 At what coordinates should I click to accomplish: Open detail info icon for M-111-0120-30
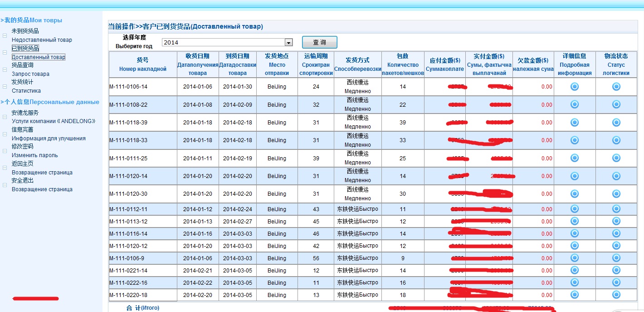575,194
